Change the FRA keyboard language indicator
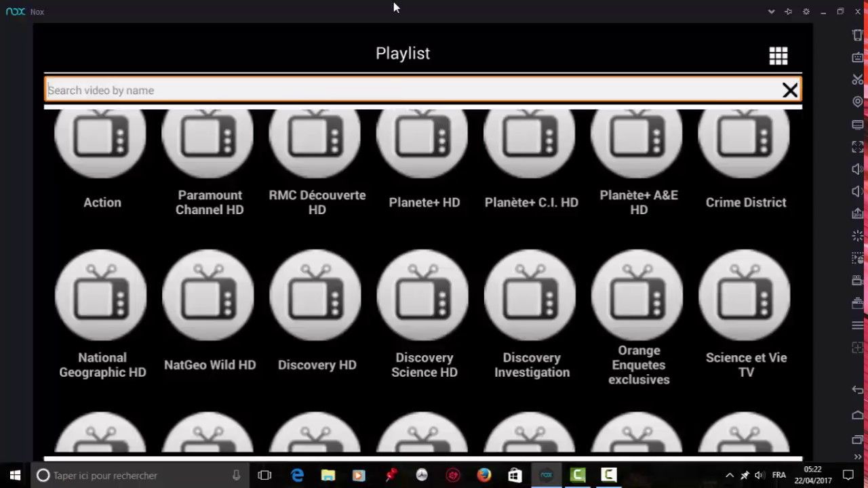The height and width of the screenshot is (488, 868). pos(778,475)
